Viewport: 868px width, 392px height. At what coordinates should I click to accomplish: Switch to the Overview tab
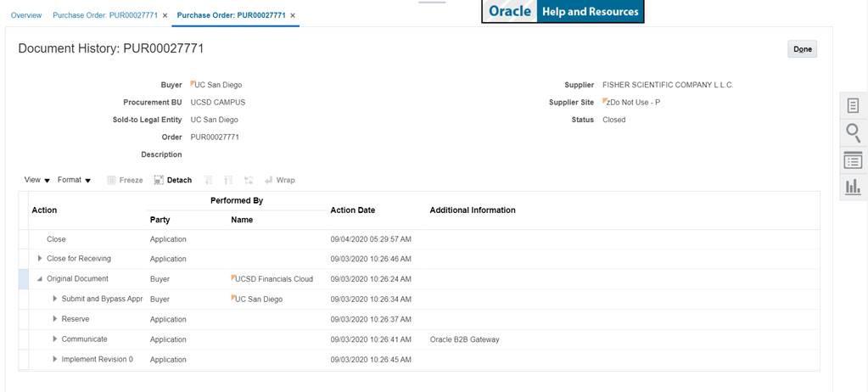point(26,15)
